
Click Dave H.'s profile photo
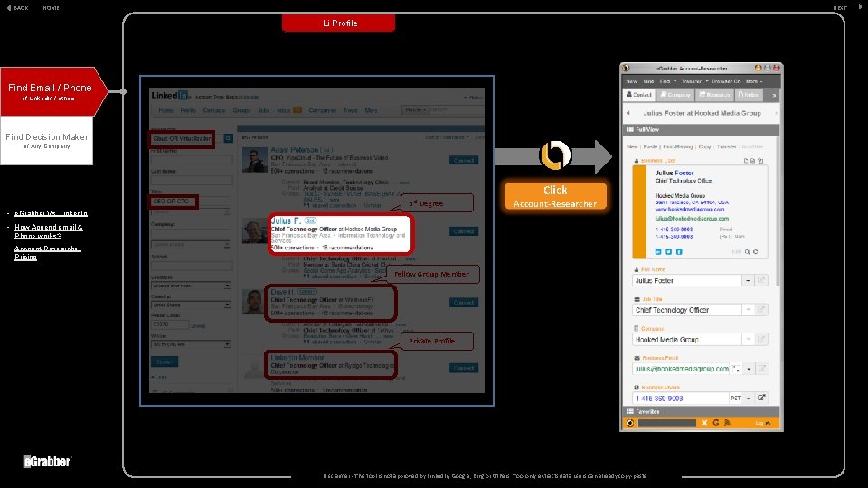click(x=253, y=302)
